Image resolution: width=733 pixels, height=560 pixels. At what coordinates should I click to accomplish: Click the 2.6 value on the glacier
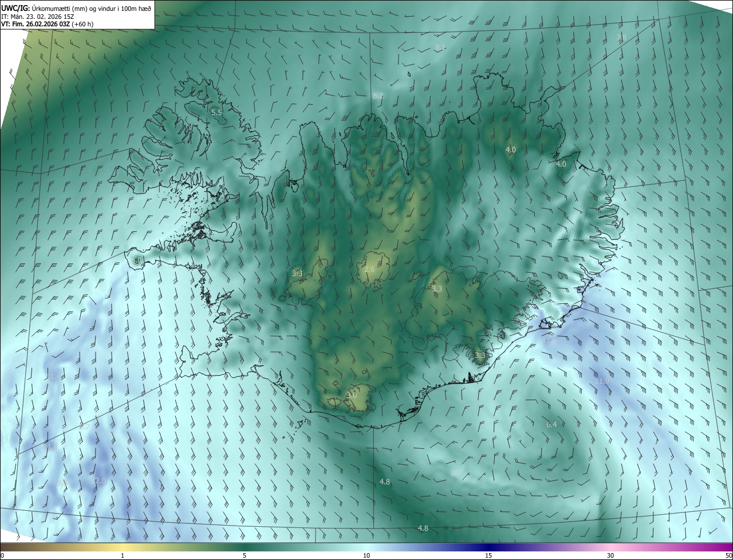click(x=369, y=270)
